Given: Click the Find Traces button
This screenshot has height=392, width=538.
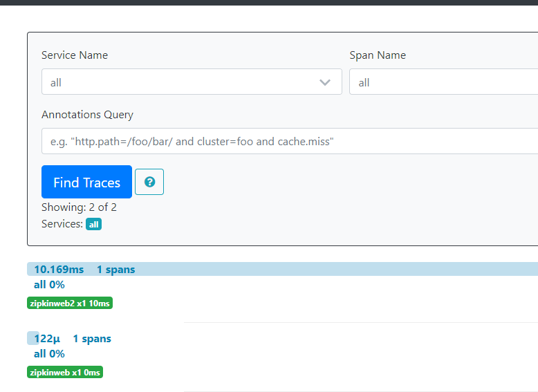Looking at the screenshot, I should (87, 182).
